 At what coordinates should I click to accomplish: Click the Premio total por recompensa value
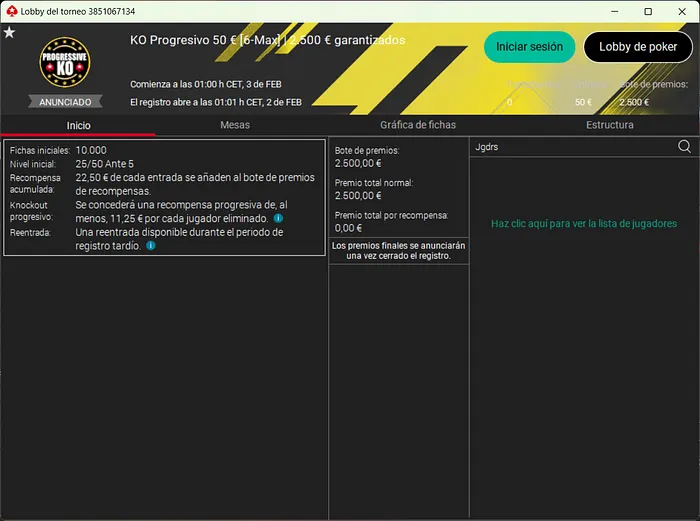click(x=348, y=228)
